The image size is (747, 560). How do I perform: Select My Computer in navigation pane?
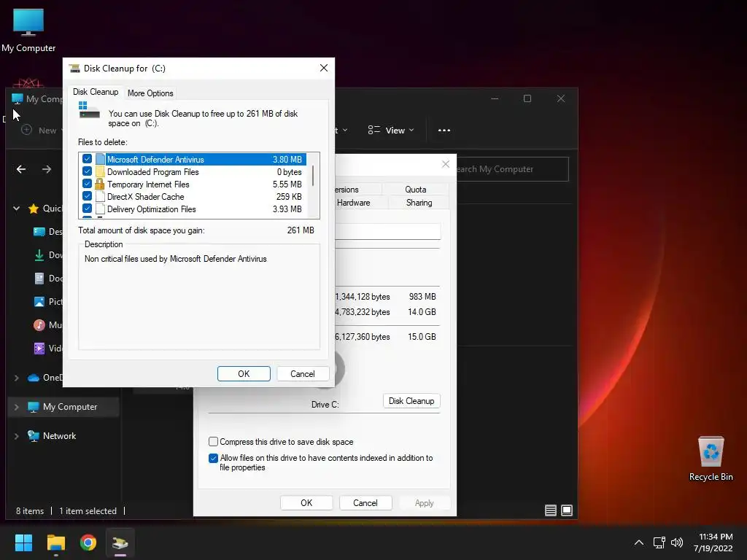[69, 407]
